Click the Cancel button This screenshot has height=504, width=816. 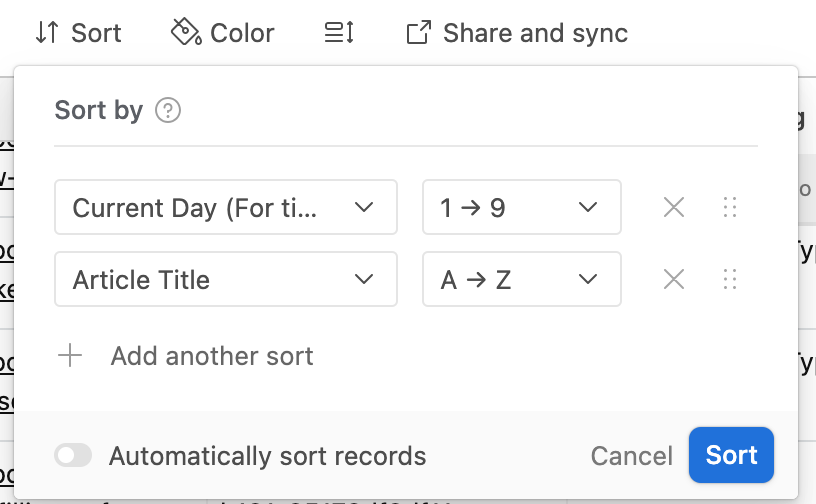point(631,456)
